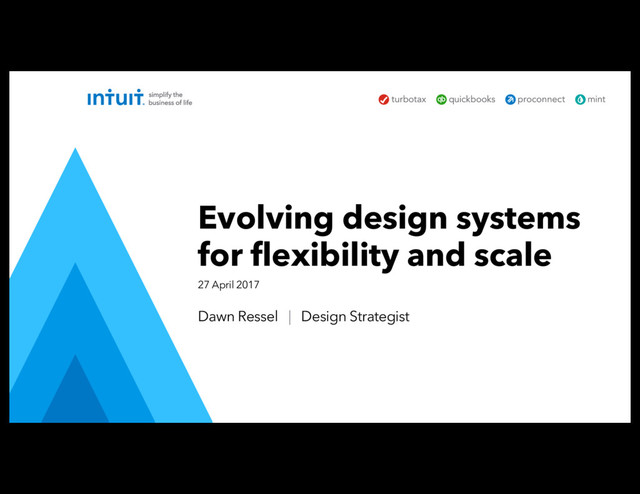Click the Intuit logo
The width and height of the screenshot is (640, 494).
116,98
